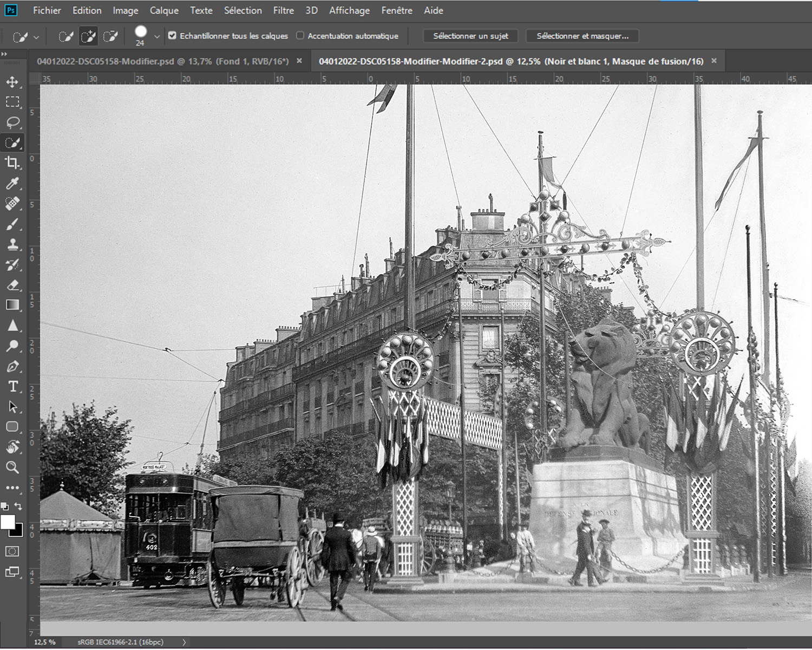
Task: Enable 'Accentuation automatique' checkbox
Action: pyautogui.click(x=300, y=36)
